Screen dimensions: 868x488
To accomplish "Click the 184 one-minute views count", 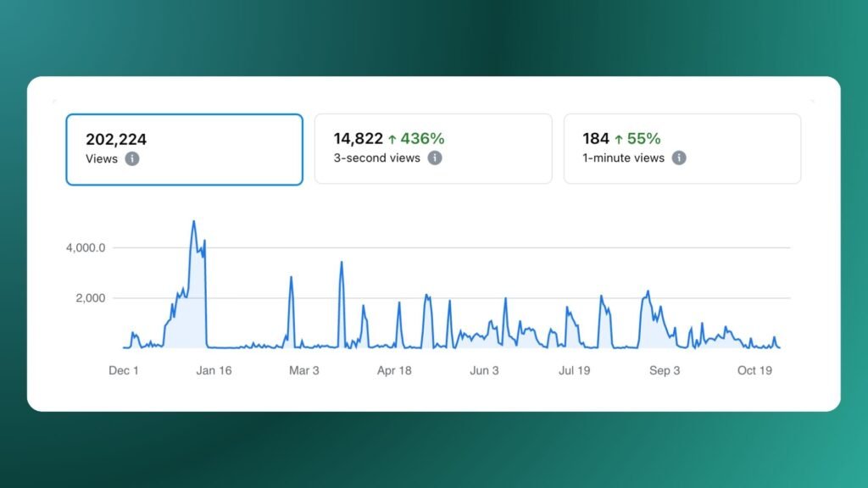I will (x=596, y=139).
